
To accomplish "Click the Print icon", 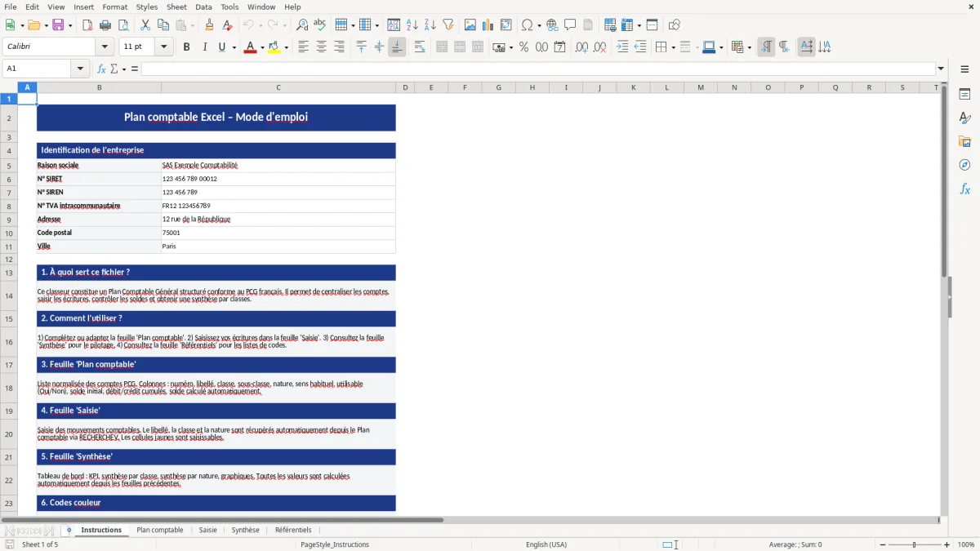I will point(105,25).
